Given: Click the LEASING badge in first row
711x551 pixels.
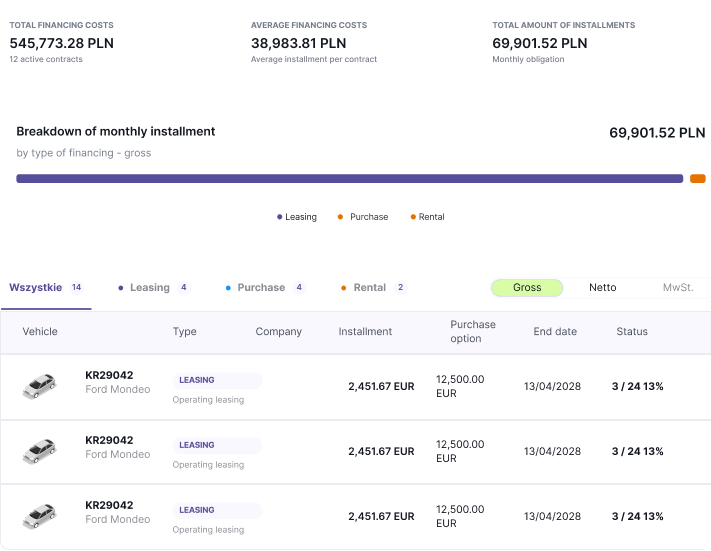Looking at the screenshot, I should (x=217, y=380).
